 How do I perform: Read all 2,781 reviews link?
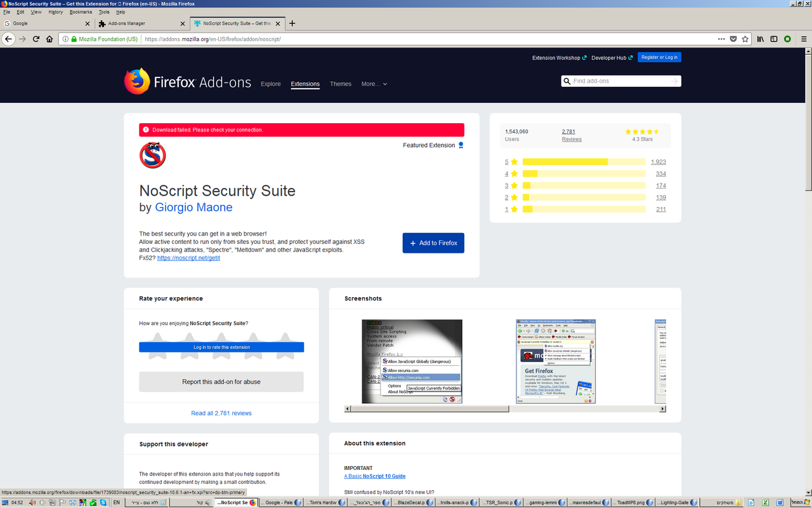coord(221,413)
